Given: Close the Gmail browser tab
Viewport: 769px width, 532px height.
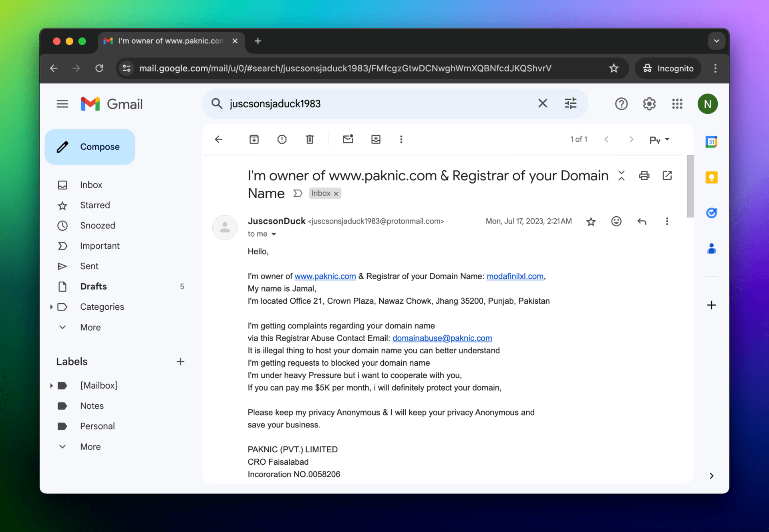Looking at the screenshot, I should click(235, 41).
